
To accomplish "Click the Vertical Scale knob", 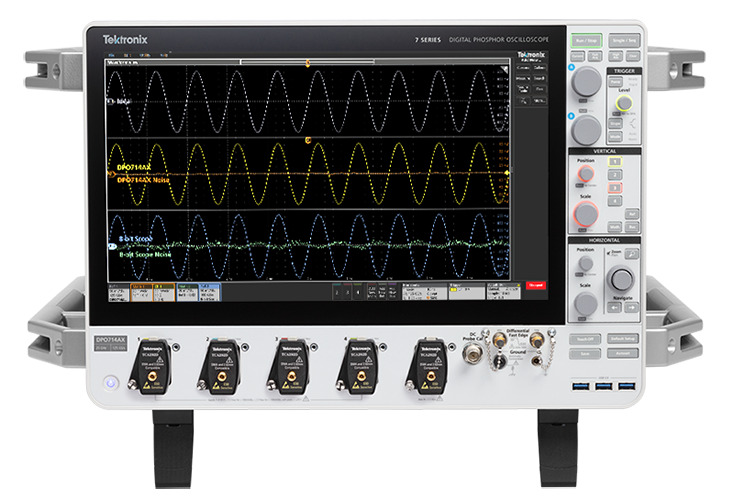I will [586, 214].
